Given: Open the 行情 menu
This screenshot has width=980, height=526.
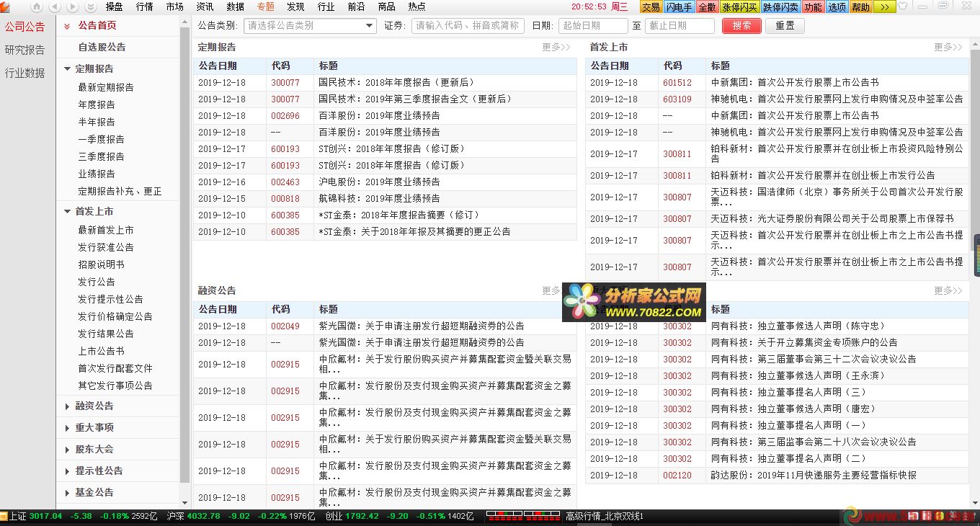Looking at the screenshot, I should pos(144,6).
